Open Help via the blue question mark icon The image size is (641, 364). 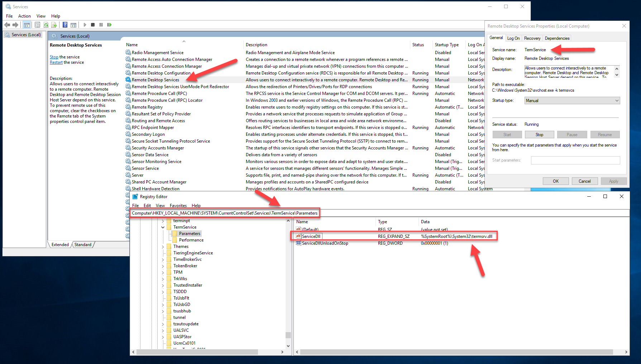coord(65,25)
